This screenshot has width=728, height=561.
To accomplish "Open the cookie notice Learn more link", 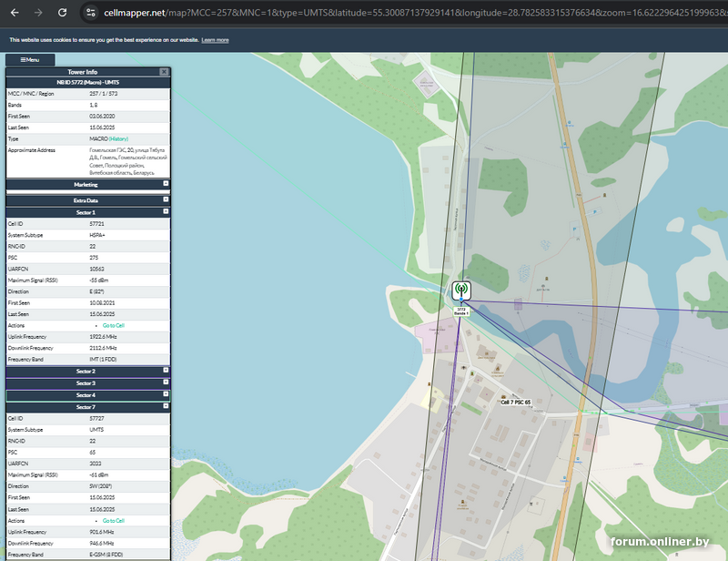I will tap(215, 40).
